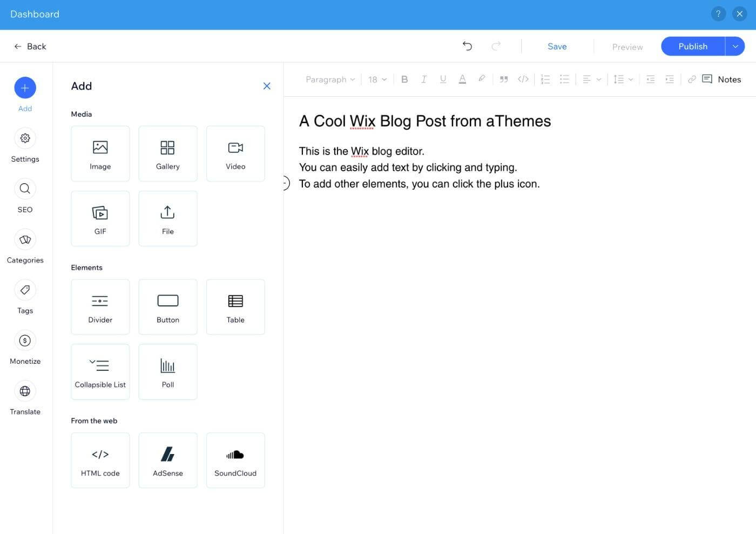The image size is (756, 534).
Task: Insert a Poll element
Action: (168, 372)
